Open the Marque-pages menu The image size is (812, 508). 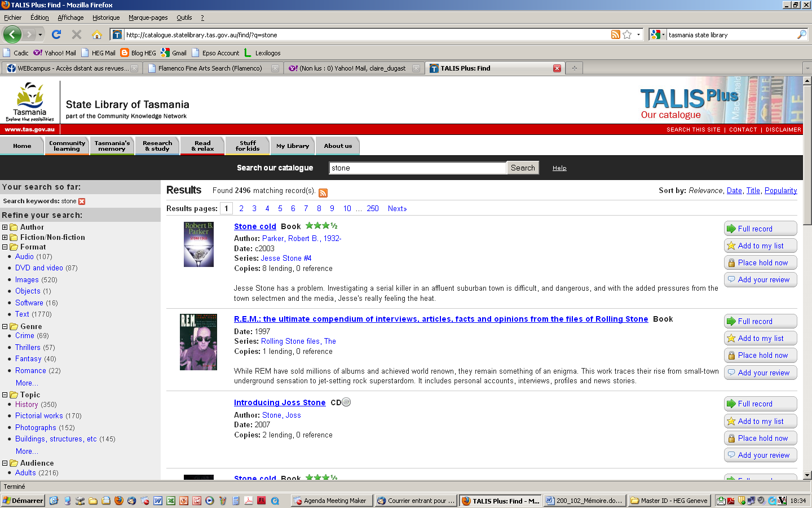[x=148, y=17]
